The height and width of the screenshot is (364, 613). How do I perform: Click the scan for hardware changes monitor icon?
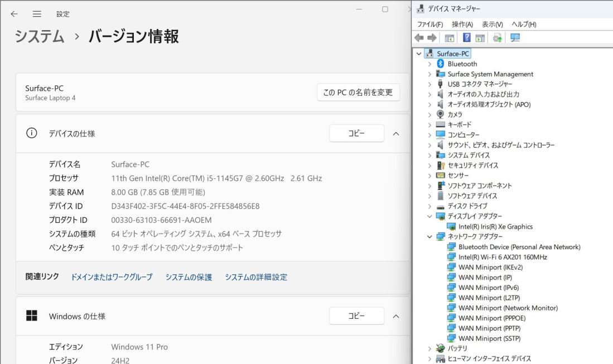point(515,37)
